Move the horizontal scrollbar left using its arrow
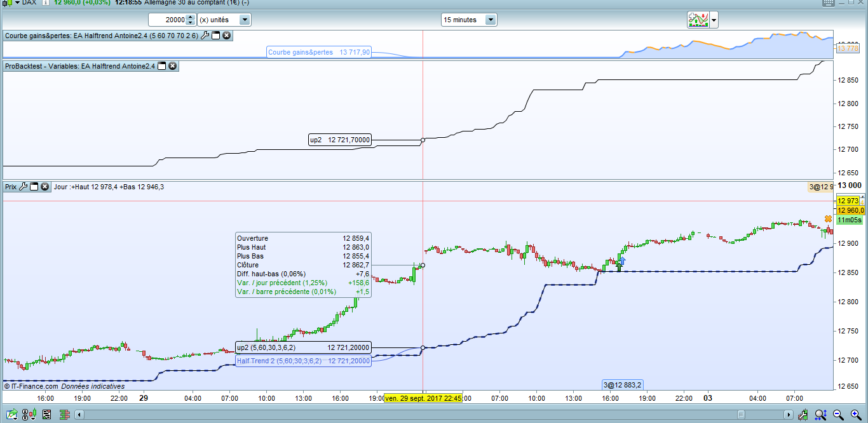The width and height of the screenshot is (868, 423). tap(79, 415)
